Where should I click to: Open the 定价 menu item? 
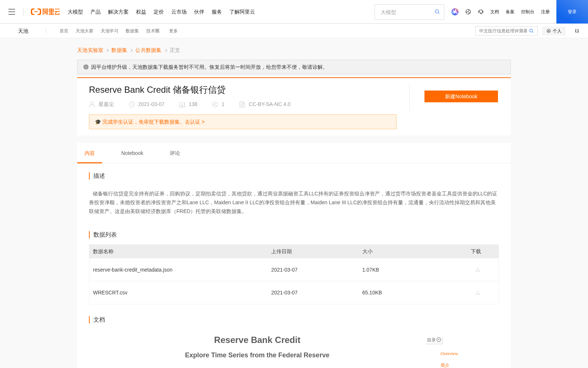click(159, 12)
